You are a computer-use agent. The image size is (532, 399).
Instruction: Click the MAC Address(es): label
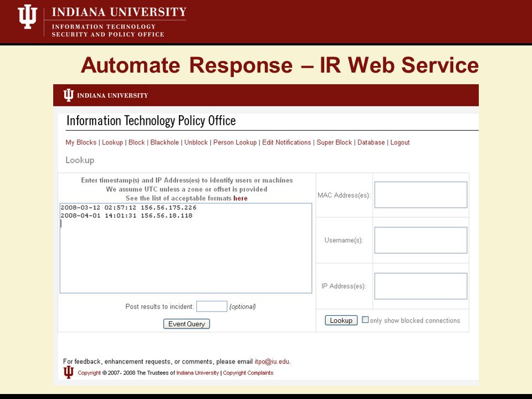click(344, 196)
